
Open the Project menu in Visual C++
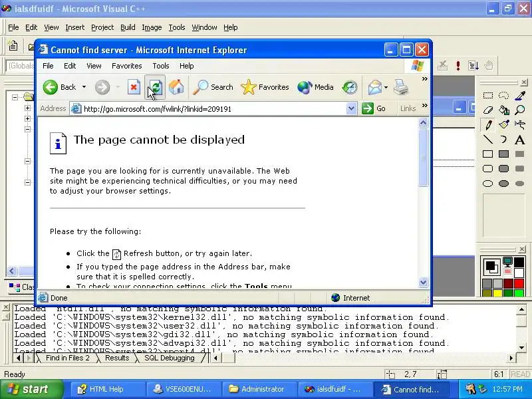pos(102,27)
